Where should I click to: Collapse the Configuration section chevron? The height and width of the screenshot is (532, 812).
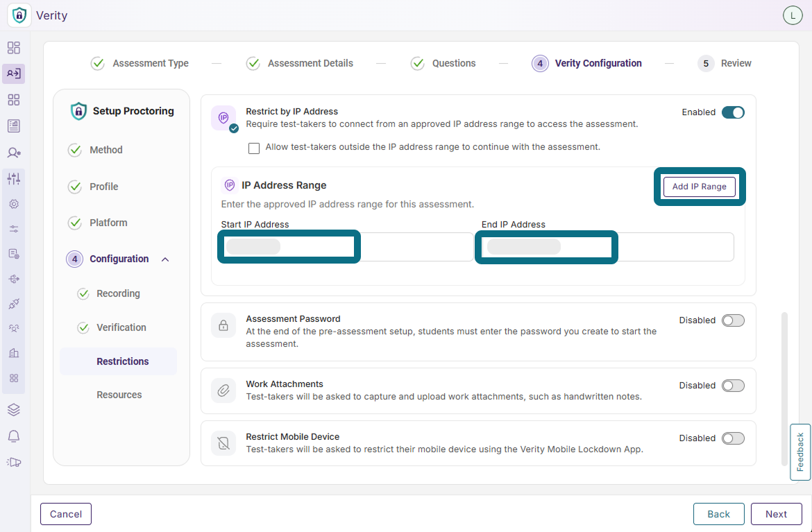click(x=165, y=259)
